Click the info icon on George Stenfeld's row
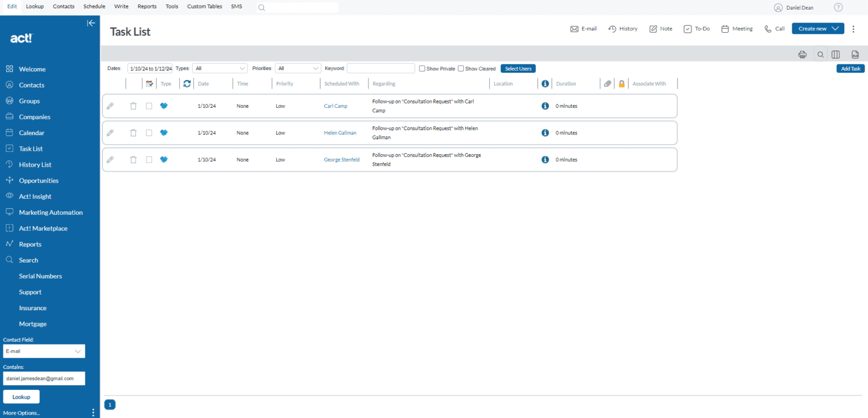Screen dimensions: 868x418 [544, 159]
